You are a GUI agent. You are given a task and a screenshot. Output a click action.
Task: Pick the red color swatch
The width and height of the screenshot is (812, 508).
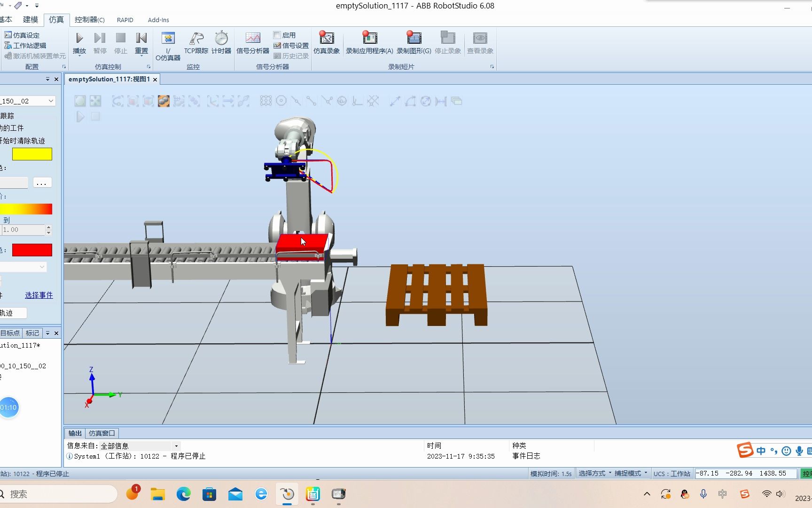click(32, 250)
